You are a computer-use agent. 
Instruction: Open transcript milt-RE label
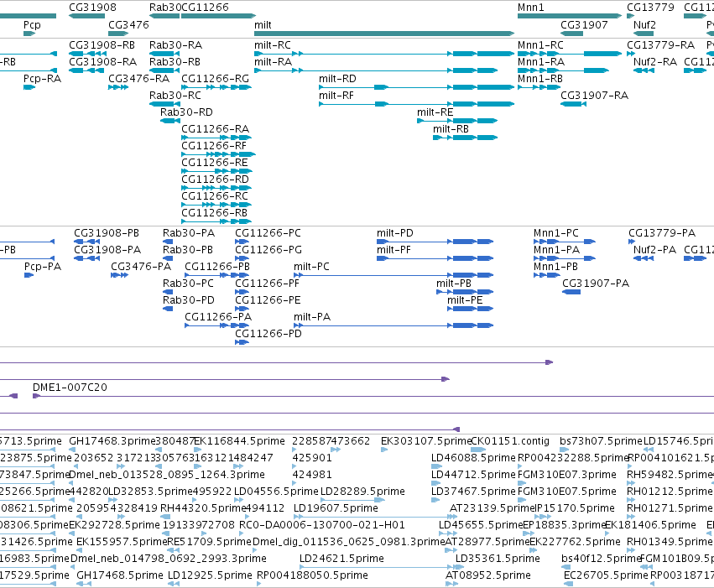435,112
